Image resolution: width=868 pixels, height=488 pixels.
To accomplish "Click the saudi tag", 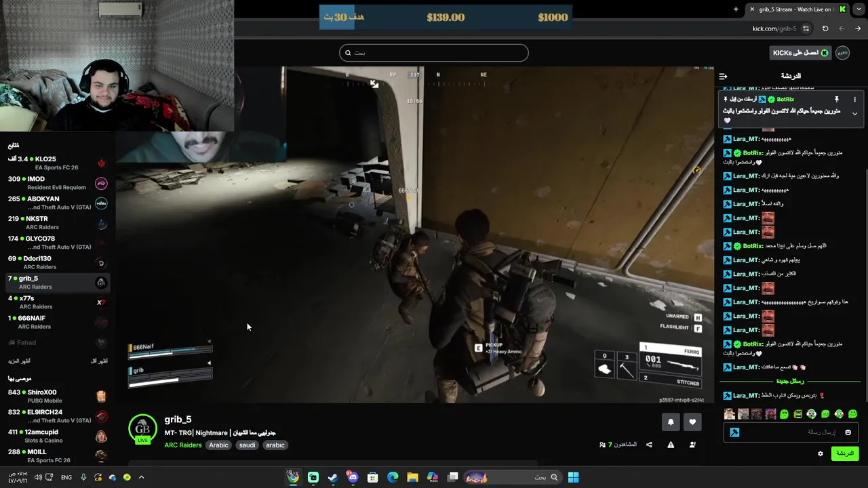I will [247, 445].
